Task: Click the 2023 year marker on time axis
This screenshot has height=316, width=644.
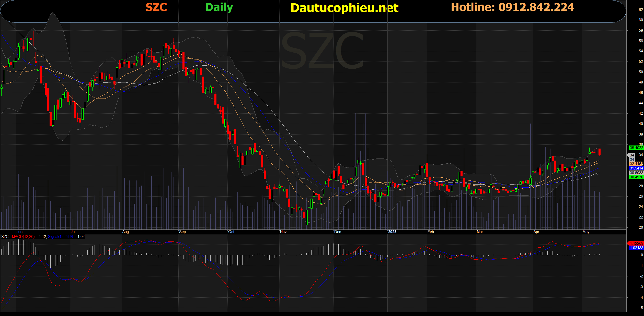Action: (x=392, y=232)
